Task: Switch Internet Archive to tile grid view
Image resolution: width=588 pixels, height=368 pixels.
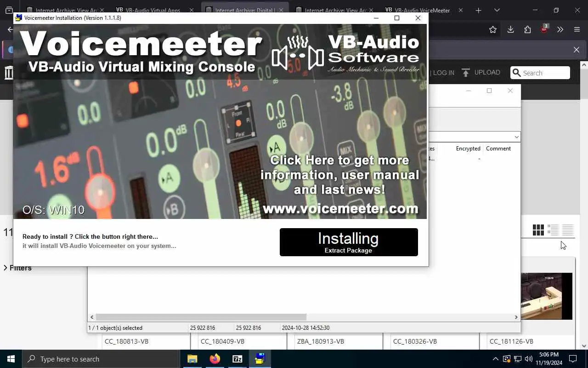Action: 538,230
